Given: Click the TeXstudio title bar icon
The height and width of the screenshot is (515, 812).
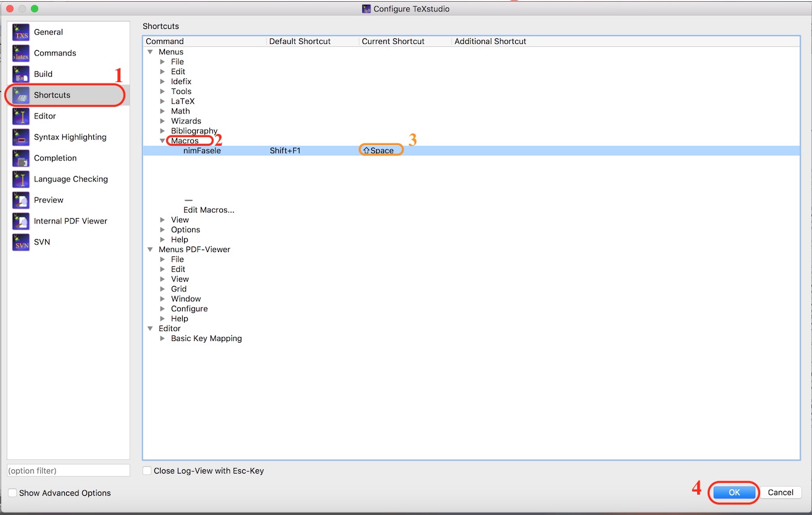Looking at the screenshot, I should (x=366, y=9).
